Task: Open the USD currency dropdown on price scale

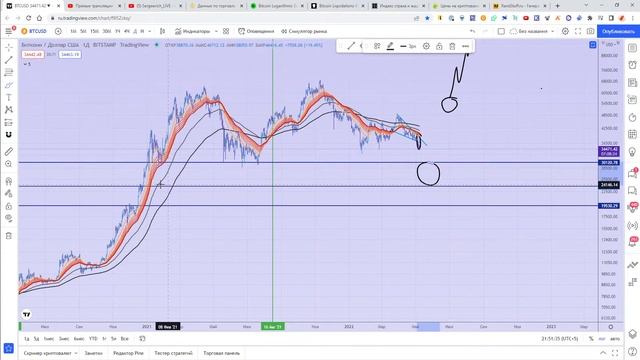Action: point(610,44)
